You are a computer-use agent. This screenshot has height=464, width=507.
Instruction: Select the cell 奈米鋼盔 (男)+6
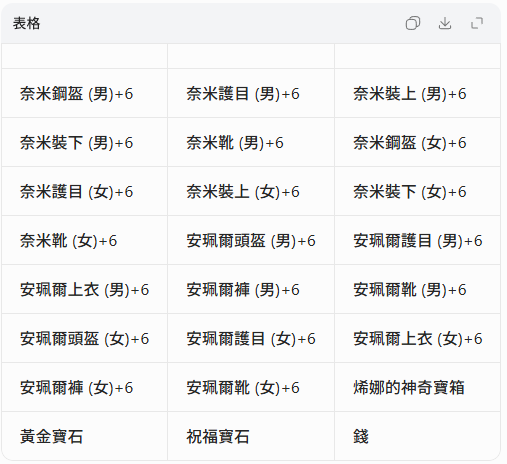[84, 93]
